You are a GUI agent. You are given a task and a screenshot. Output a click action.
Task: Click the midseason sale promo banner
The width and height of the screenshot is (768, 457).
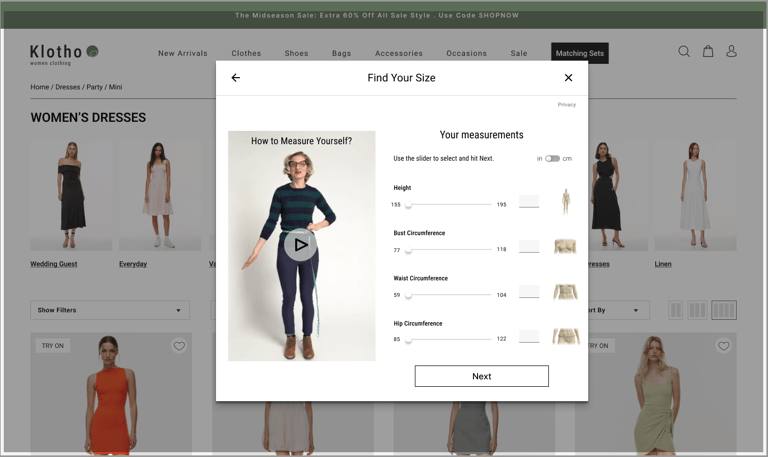coord(377,15)
